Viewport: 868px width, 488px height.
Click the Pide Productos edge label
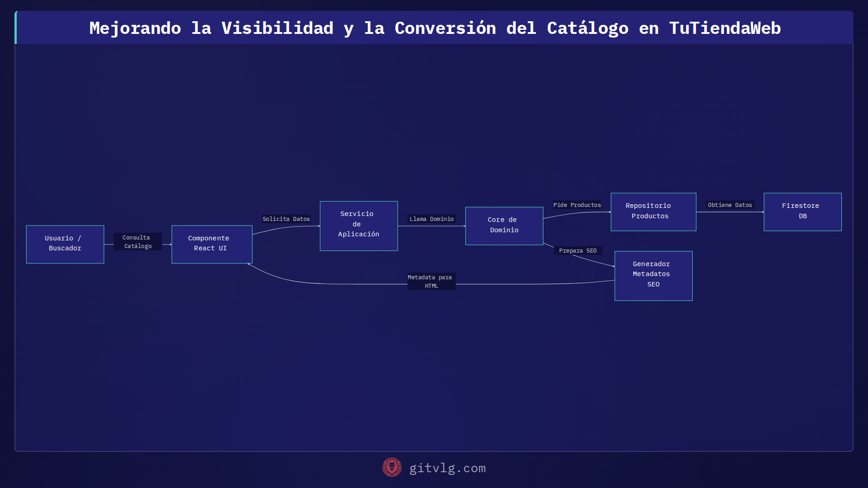click(577, 205)
